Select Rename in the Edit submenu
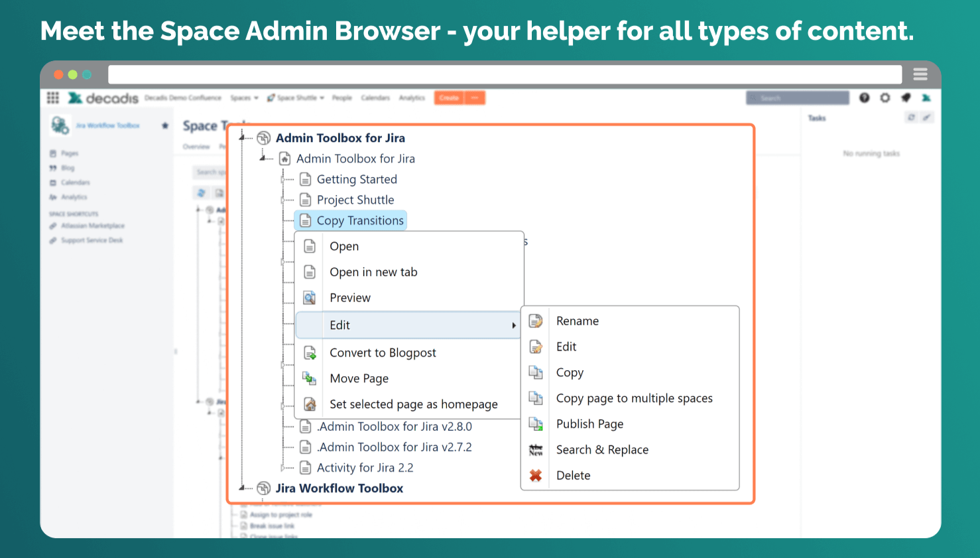The width and height of the screenshot is (980, 558). coord(630,321)
